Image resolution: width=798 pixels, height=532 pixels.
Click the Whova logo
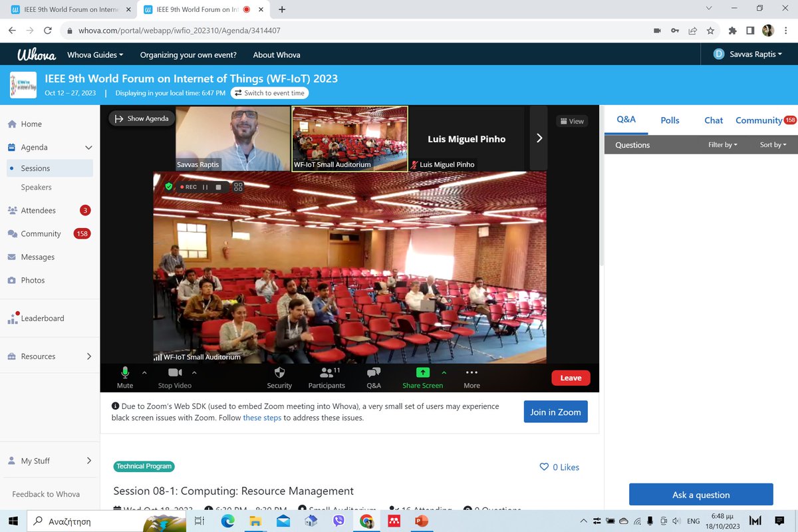(36, 55)
